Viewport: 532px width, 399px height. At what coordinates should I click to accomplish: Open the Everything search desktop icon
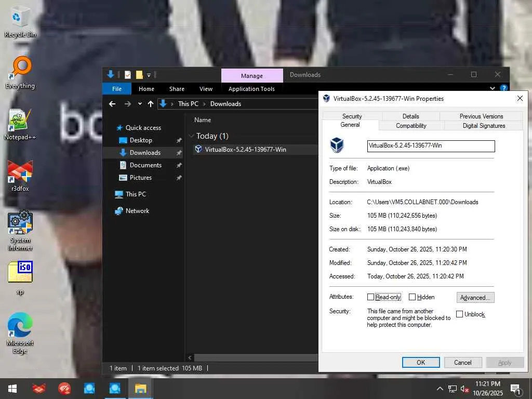(x=20, y=73)
